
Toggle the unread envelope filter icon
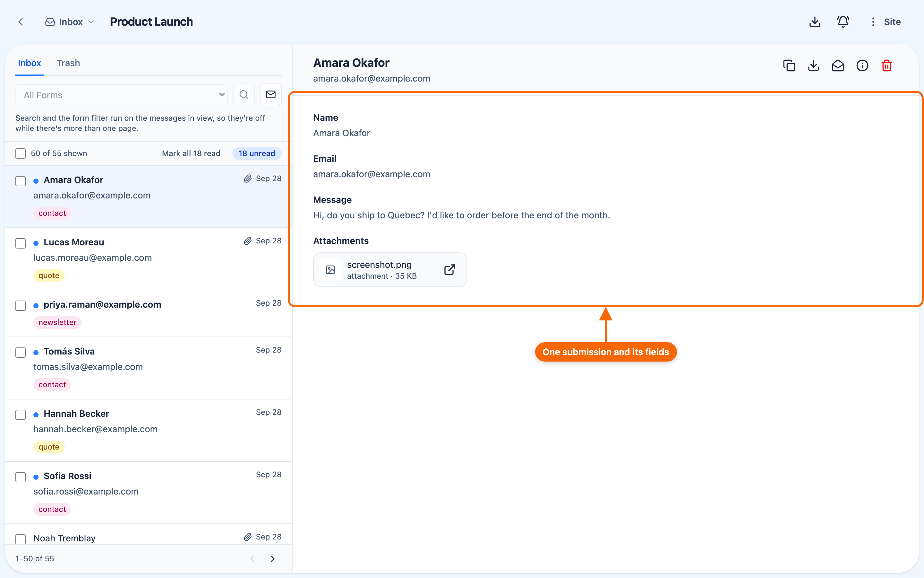tap(271, 94)
